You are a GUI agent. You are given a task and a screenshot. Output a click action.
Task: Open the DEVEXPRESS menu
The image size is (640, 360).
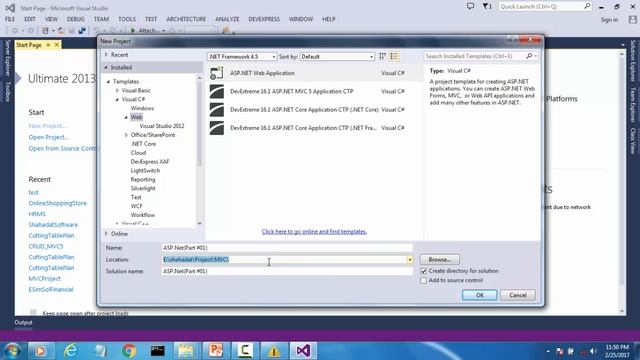[x=264, y=19]
